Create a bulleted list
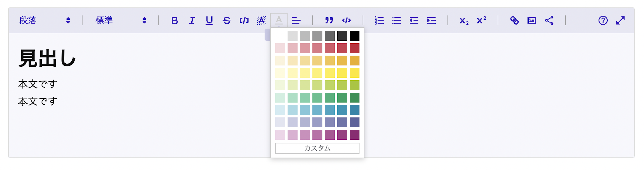 (396, 20)
